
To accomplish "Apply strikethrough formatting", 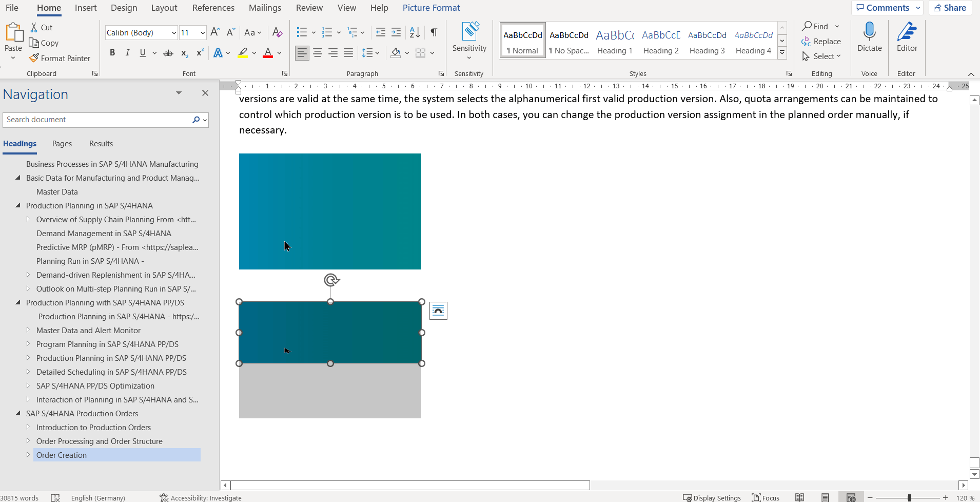I will pos(168,53).
